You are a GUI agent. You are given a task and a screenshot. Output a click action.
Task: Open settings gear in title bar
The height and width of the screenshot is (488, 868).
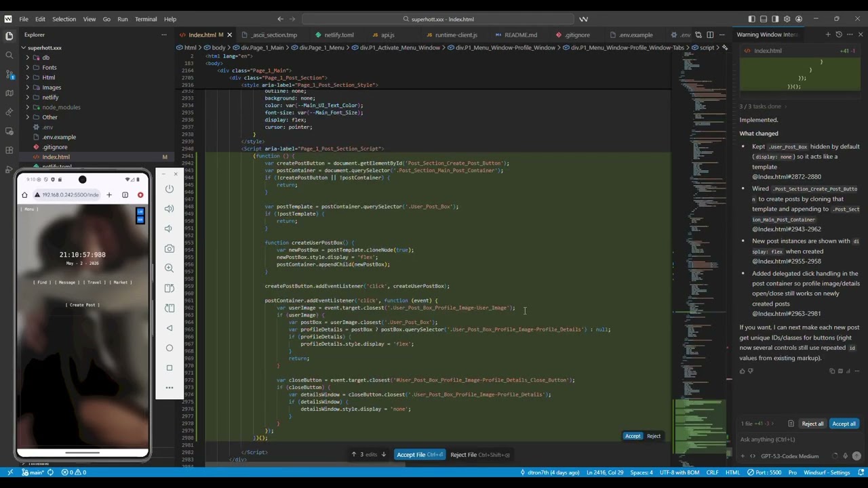[x=787, y=19]
